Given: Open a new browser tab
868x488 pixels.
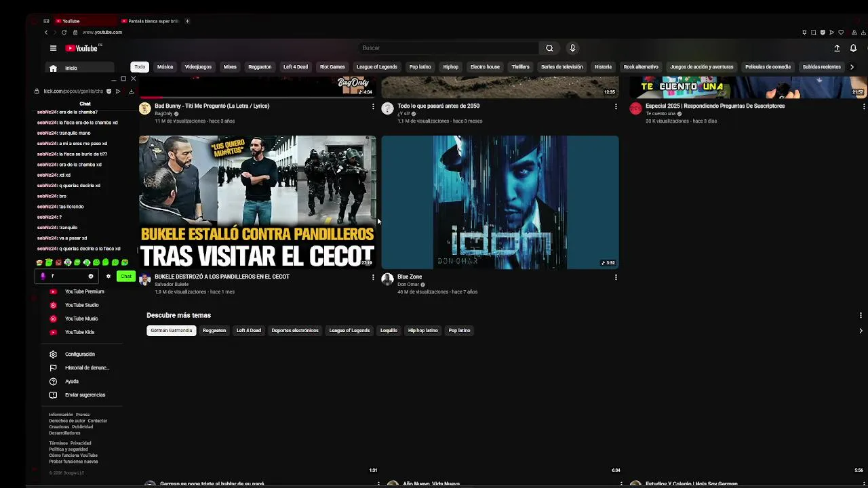Looking at the screenshot, I should coord(187,21).
